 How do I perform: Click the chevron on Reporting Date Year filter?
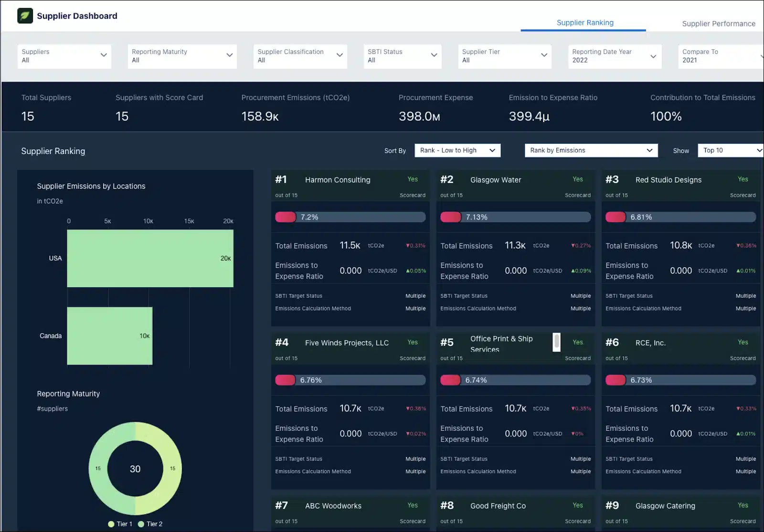pos(653,56)
